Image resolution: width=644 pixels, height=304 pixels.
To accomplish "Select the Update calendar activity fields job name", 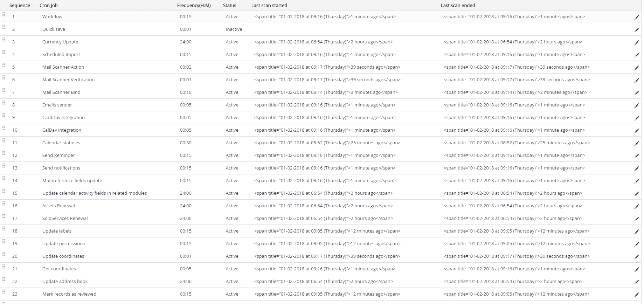I will pyautogui.click(x=95, y=193).
